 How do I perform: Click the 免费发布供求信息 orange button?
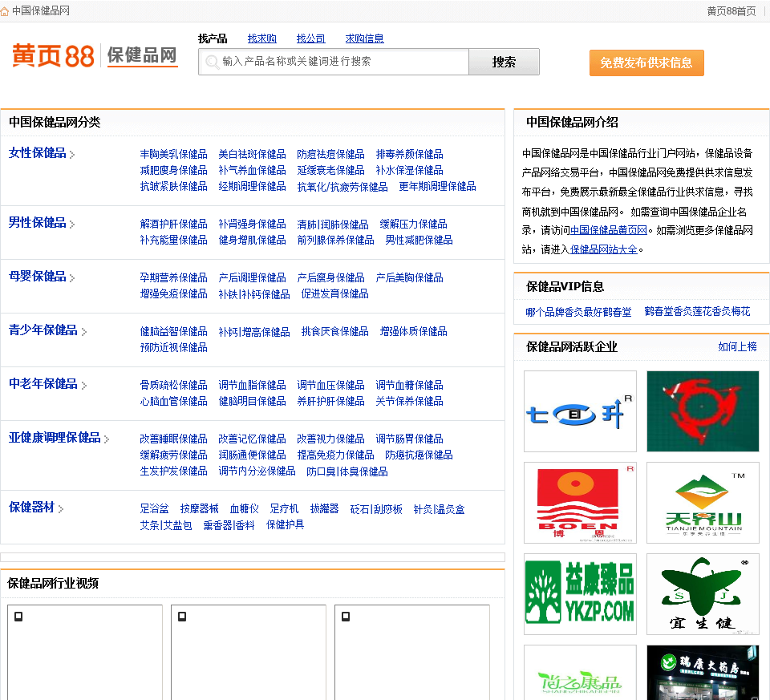(x=646, y=63)
